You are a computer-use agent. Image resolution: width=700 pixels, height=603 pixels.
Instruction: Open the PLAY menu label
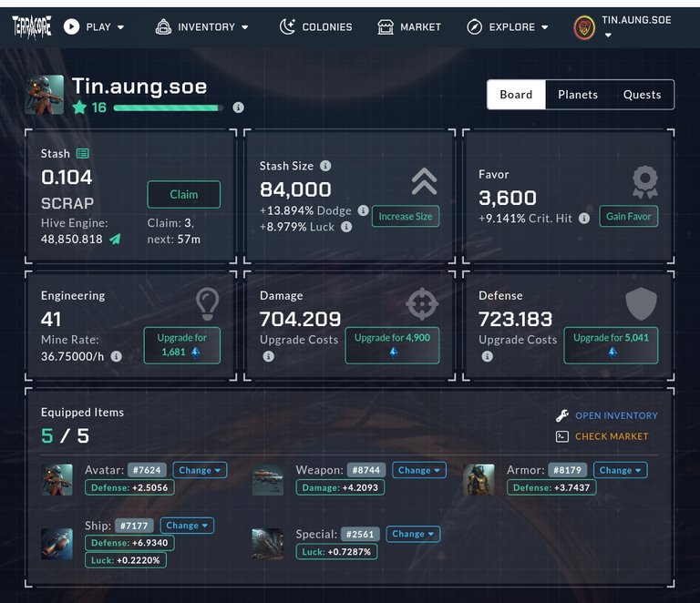click(x=98, y=26)
